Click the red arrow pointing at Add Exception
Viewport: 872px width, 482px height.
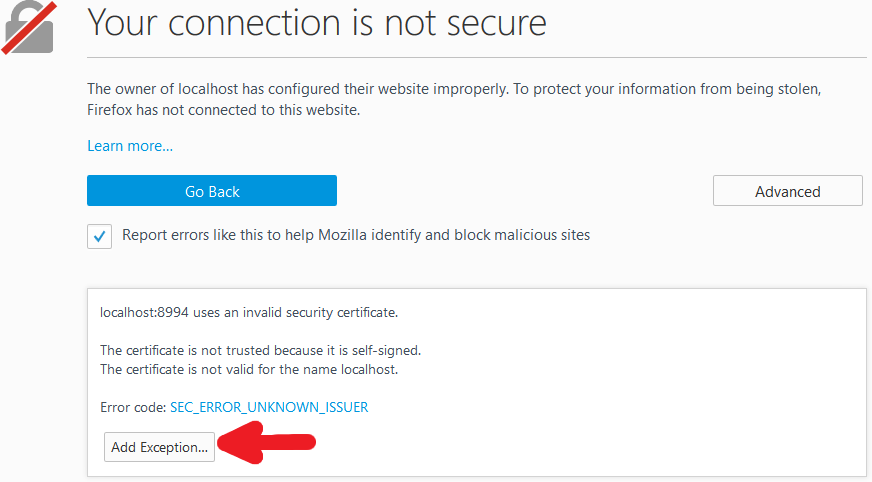(x=268, y=444)
